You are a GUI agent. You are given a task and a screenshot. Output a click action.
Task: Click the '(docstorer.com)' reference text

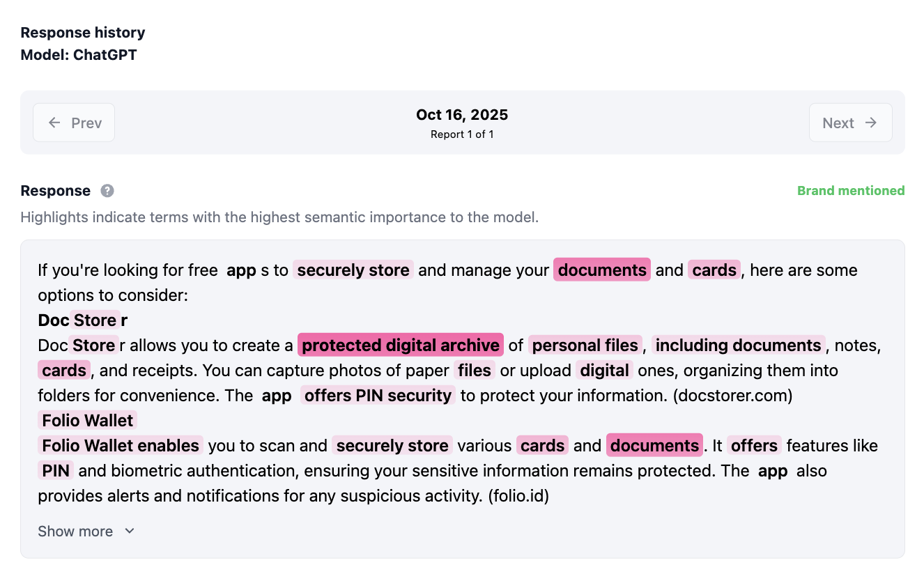tap(732, 395)
